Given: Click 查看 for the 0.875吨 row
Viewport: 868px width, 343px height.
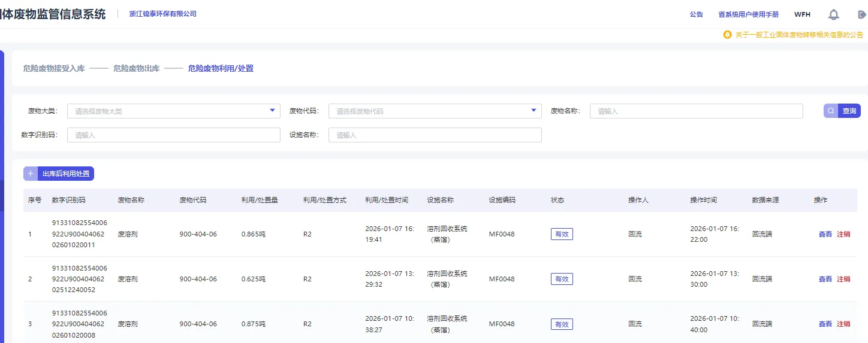Looking at the screenshot, I should coord(825,324).
